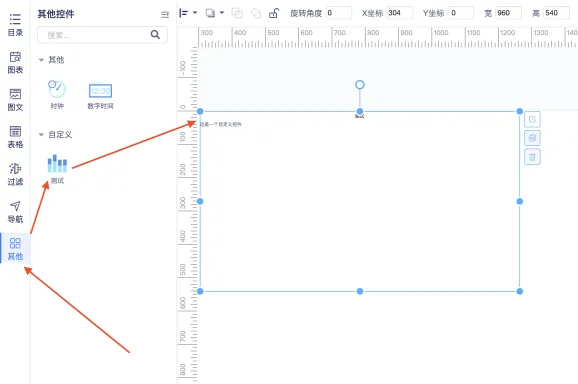578x384 pixels.
Task: Click the copy icon beside selected widget
Action: (x=532, y=138)
